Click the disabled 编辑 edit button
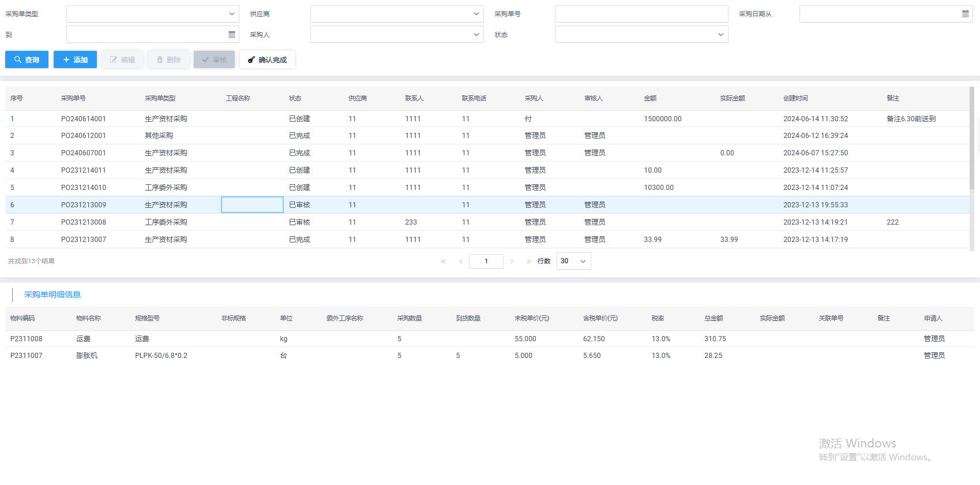The height and width of the screenshot is (485, 980). (x=122, y=59)
